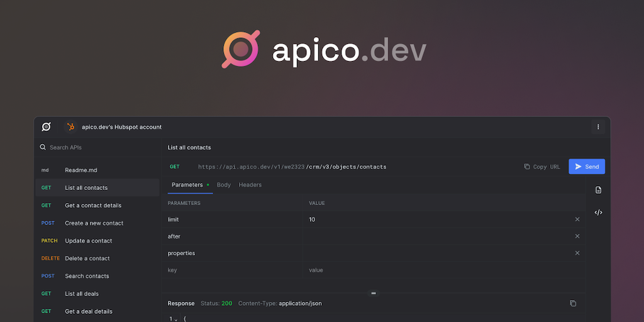The width and height of the screenshot is (644, 322).
Task: Click the empty value placeholder field
Action: click(444, 270)
